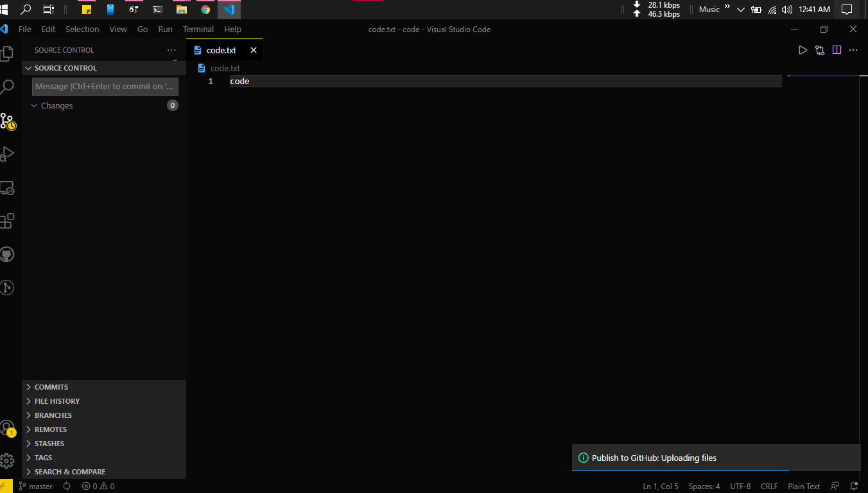Open the Explorer view in the activity bar

click(8, 53)
